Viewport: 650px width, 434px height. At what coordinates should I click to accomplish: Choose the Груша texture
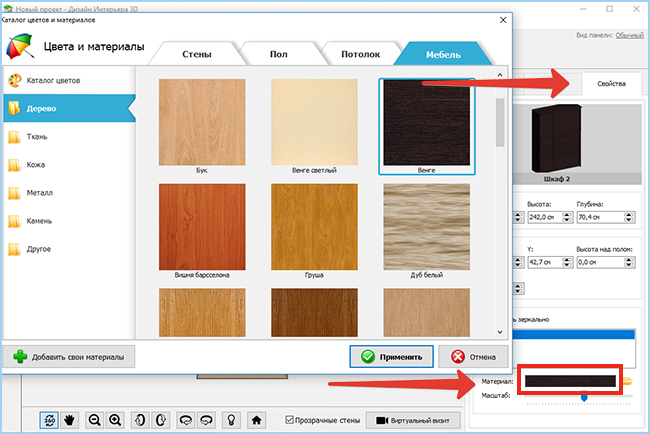(x=314, y=227)
